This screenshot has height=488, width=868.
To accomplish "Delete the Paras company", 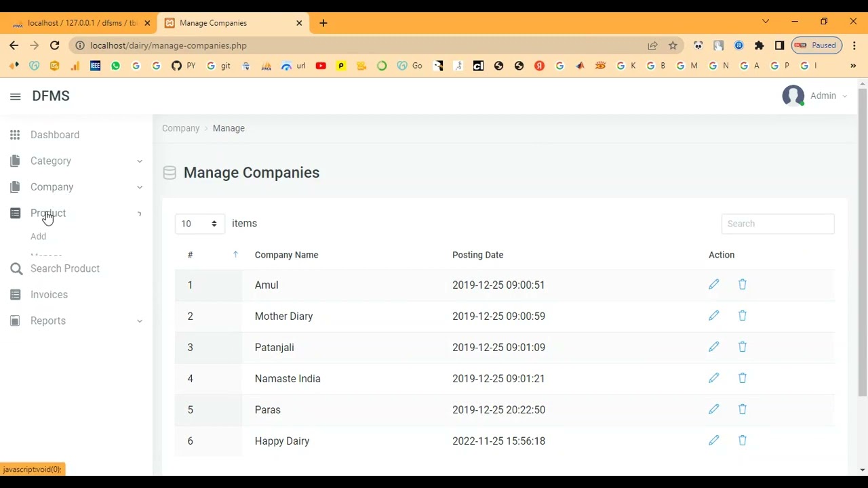I will pyautogui.click(x=742, y=409).
